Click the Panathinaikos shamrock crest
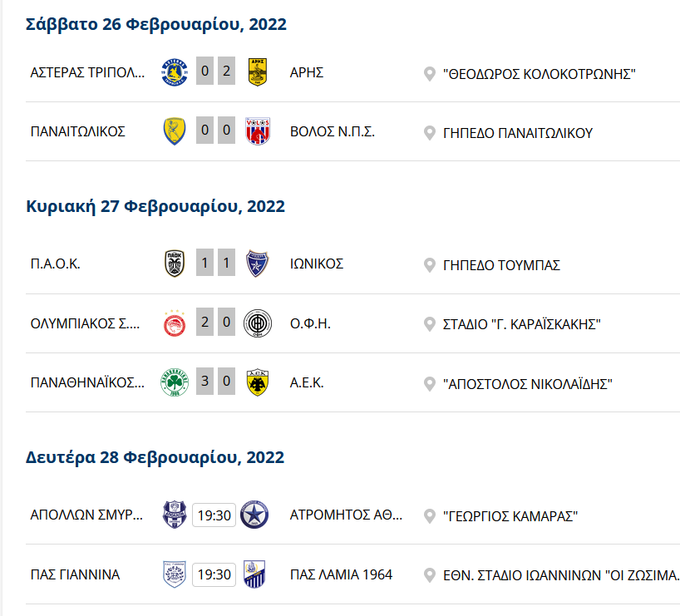The width and height of the screenshot is (680, 616). [x=175, y=384]
